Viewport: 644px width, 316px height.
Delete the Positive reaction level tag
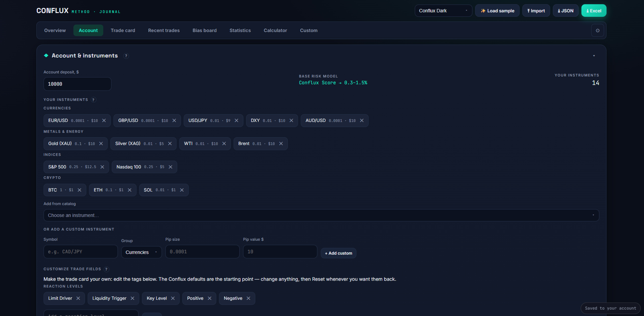coord(210,298)
